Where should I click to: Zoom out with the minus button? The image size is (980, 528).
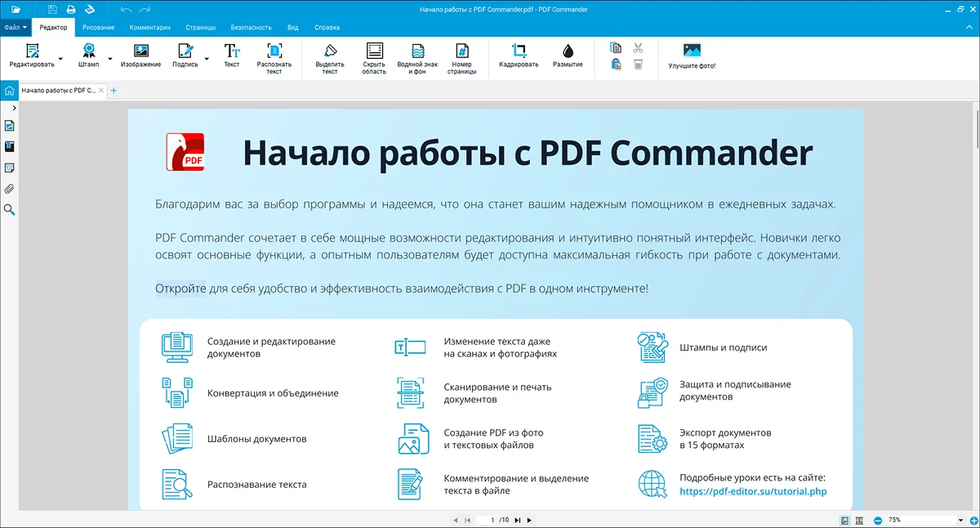[878, 520]
